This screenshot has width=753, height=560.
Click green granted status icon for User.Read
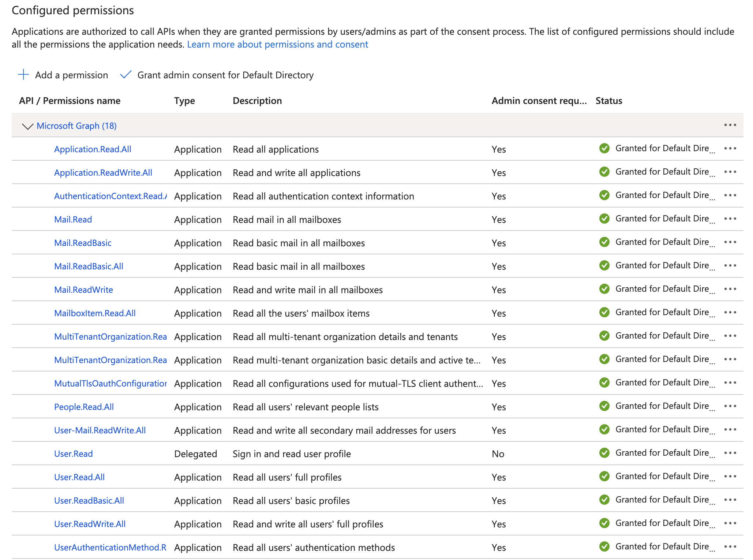(604, 453)
